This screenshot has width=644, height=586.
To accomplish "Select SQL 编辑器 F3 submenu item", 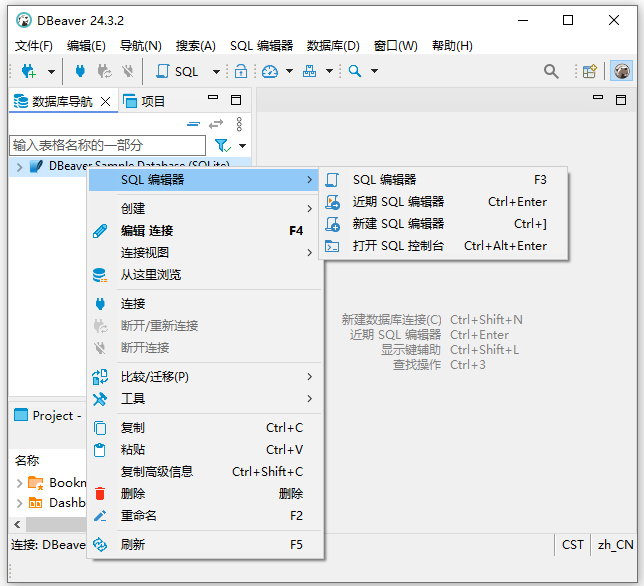I will 444,179.
